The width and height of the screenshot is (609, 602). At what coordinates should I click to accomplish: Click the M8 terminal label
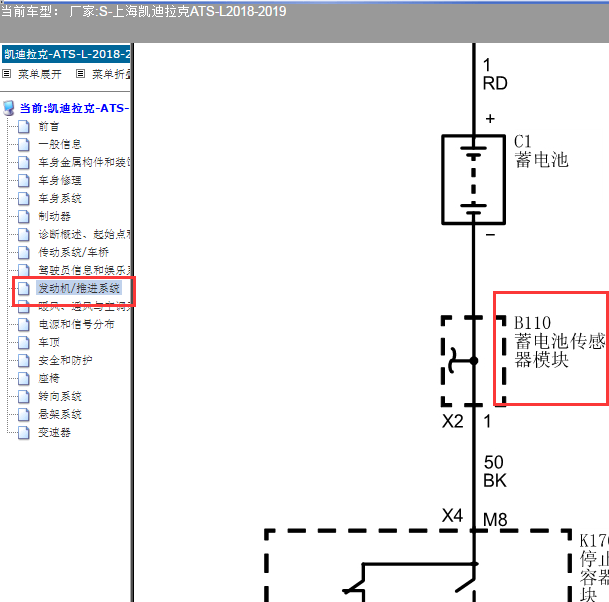495,520
